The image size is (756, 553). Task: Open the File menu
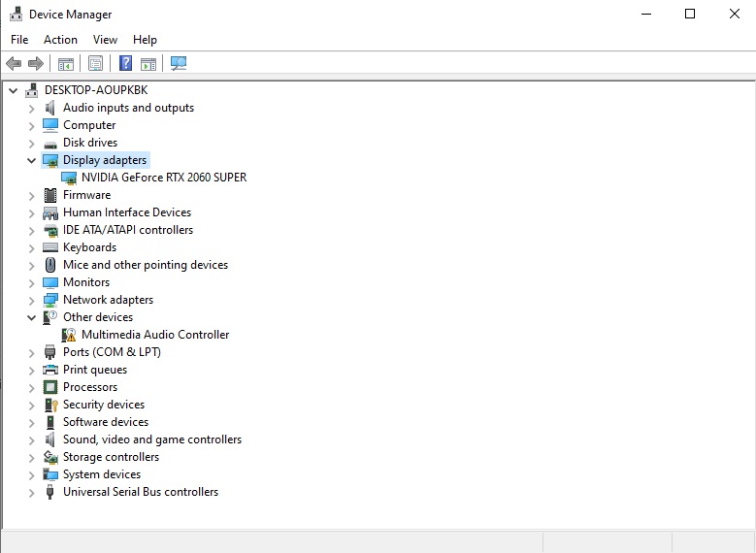19,40
